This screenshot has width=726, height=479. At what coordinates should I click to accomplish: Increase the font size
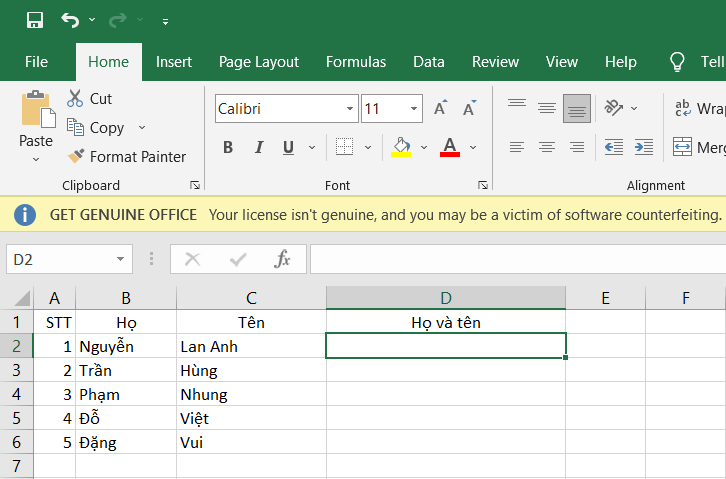(x=440, y=108)
